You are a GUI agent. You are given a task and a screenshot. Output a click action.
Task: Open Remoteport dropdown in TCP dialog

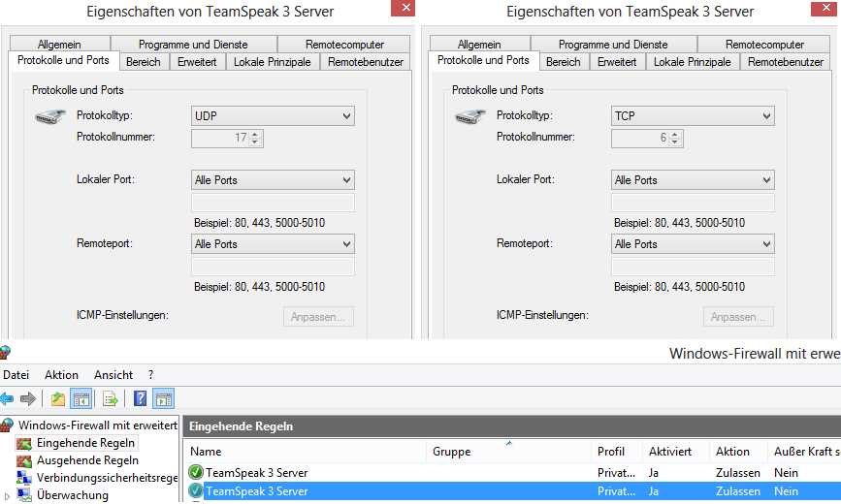693,244
